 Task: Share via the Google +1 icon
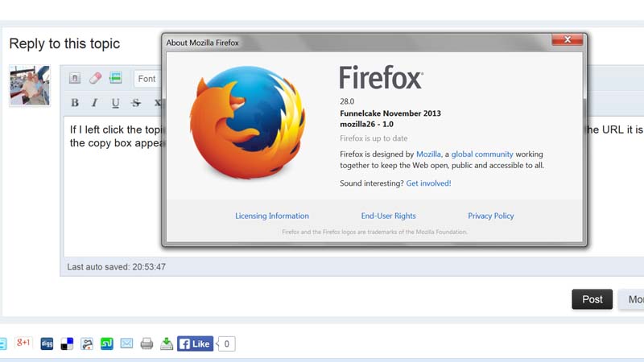point(23,343)
